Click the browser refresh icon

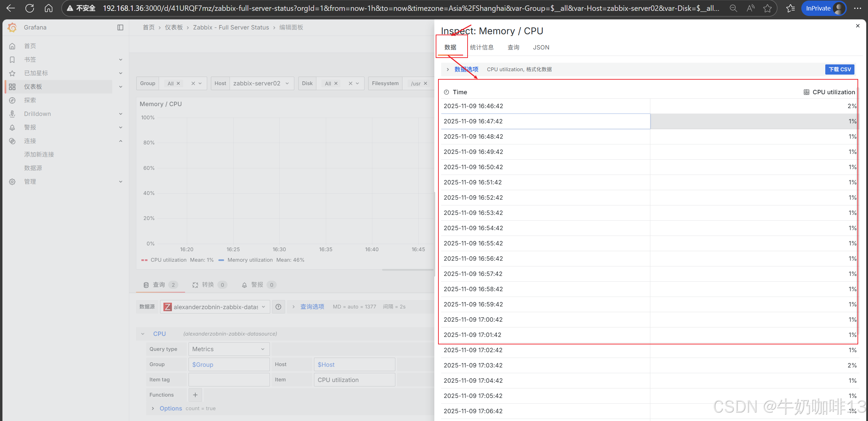30,8
